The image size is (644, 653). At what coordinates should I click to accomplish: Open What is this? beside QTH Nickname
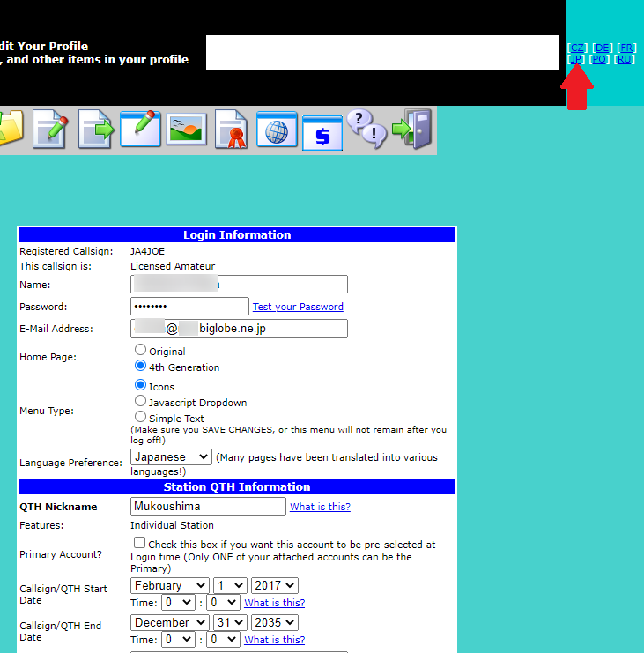click(320, 507)
